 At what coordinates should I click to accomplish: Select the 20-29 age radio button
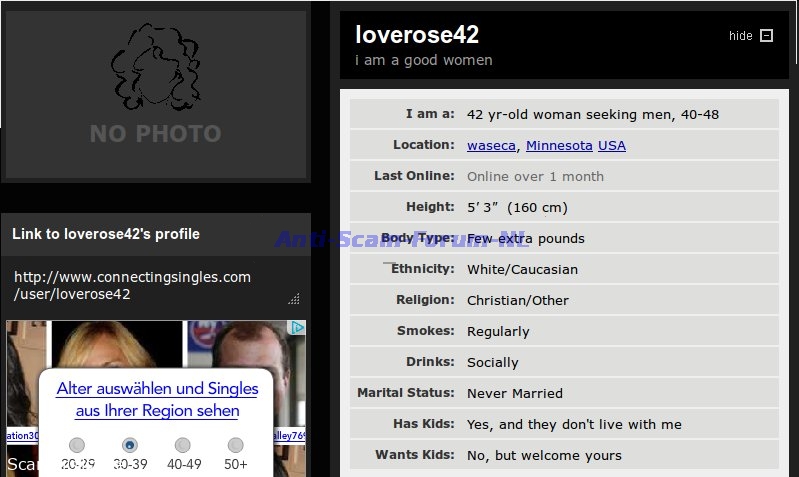click(x=77, y=445)
